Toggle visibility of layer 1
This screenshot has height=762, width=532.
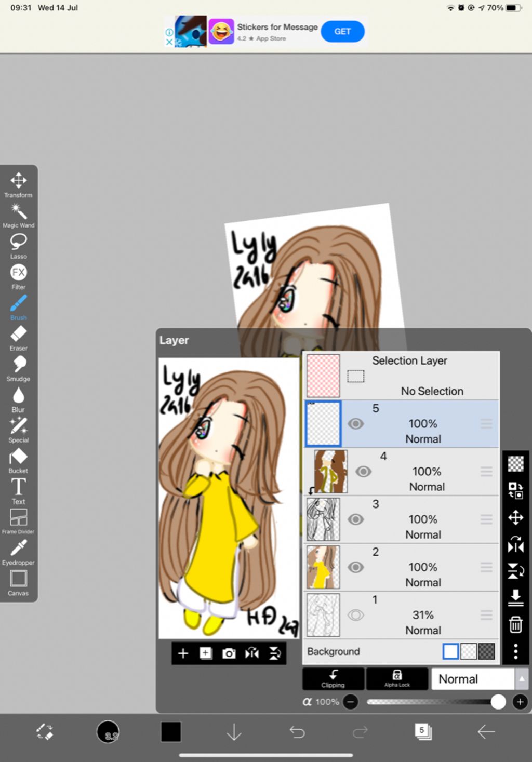coord(356,615)
